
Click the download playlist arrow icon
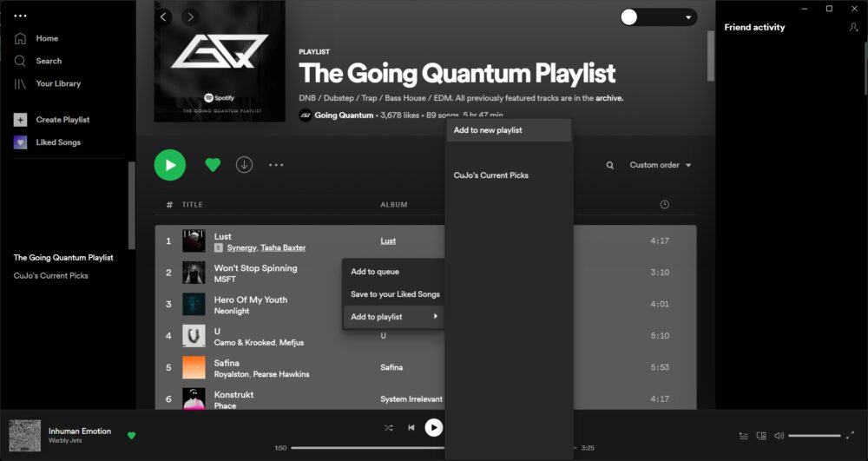[x=244, y=165]
